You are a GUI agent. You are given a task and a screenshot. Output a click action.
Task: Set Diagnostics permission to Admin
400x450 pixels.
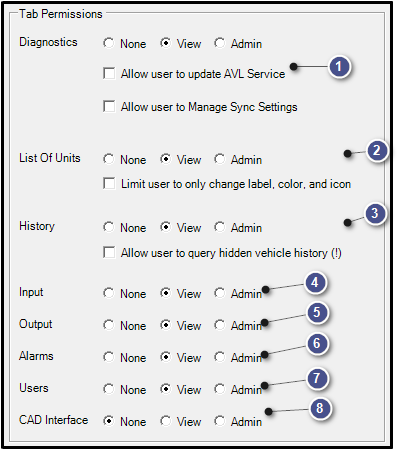220,43
